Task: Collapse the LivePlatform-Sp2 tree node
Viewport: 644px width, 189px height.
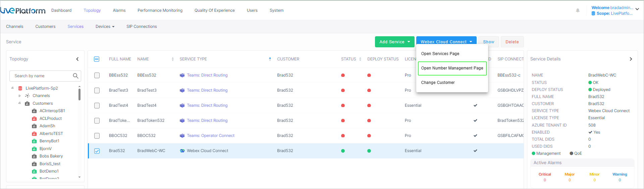Action: coord(12,88)
